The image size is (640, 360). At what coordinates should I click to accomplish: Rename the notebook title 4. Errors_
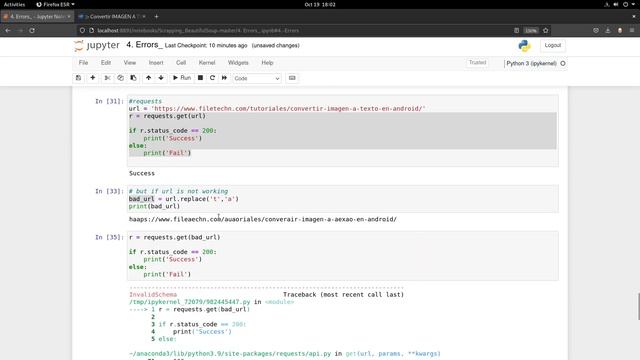tap(144, 45)
